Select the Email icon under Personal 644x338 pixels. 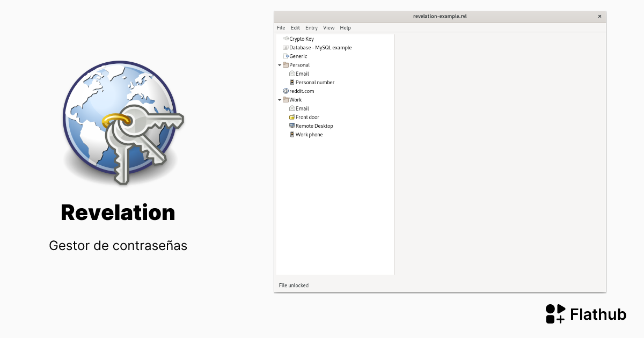click(291, 74)
